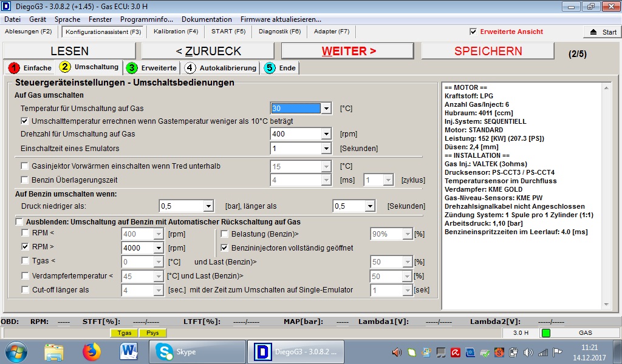Disable the Erweiterte Ansicht checkbox
Image resolution: width=622 pixels, height=364 pixels.
point(473,32)
